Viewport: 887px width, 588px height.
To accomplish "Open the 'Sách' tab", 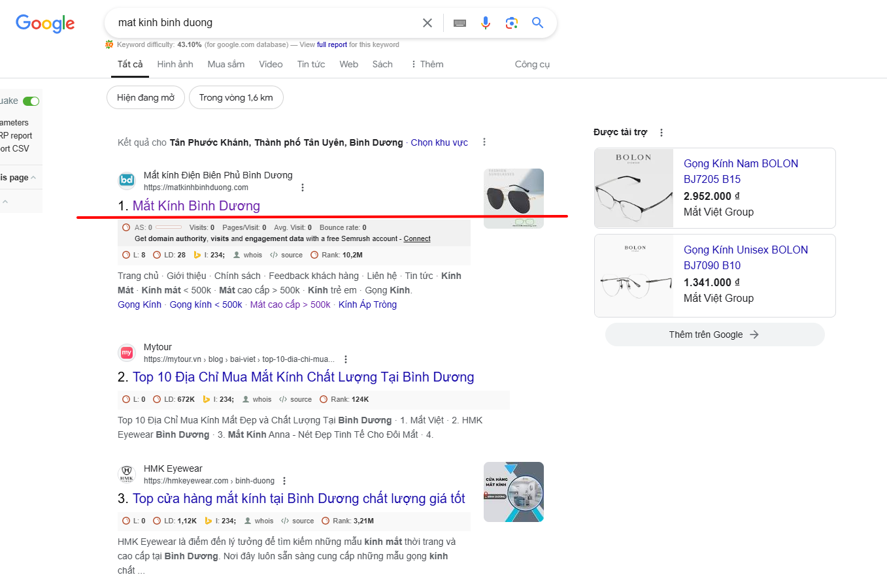I will 382,64.
